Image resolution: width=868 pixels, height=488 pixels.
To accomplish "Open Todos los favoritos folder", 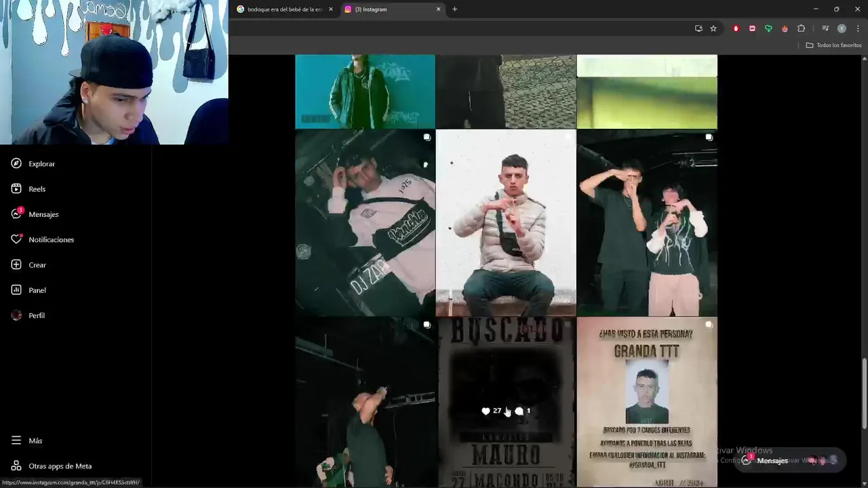I will tap(833, 45).
